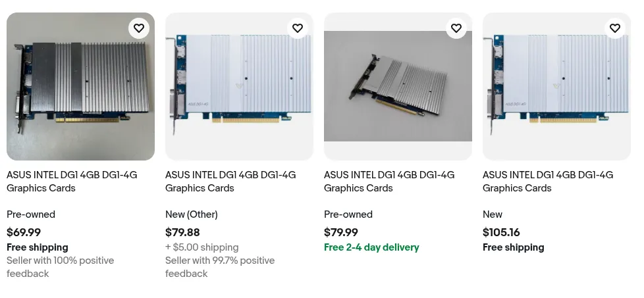644x298 pixels.
Task: Open the $69.99 listing's product photo
Action: coord(80,87)
